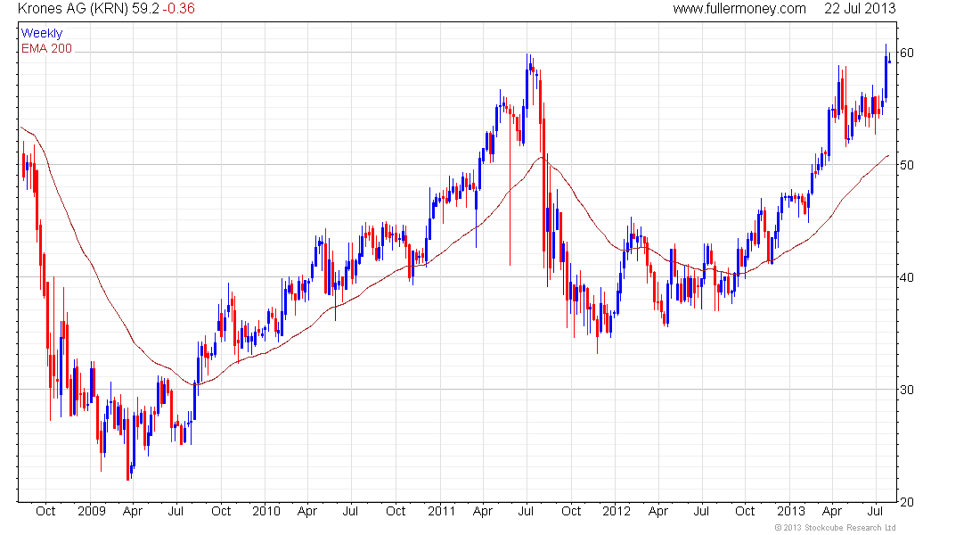The width and height of the screenshot is (980, 535).
Task: Click the Apr label following 2009
Action: (133, 511)
